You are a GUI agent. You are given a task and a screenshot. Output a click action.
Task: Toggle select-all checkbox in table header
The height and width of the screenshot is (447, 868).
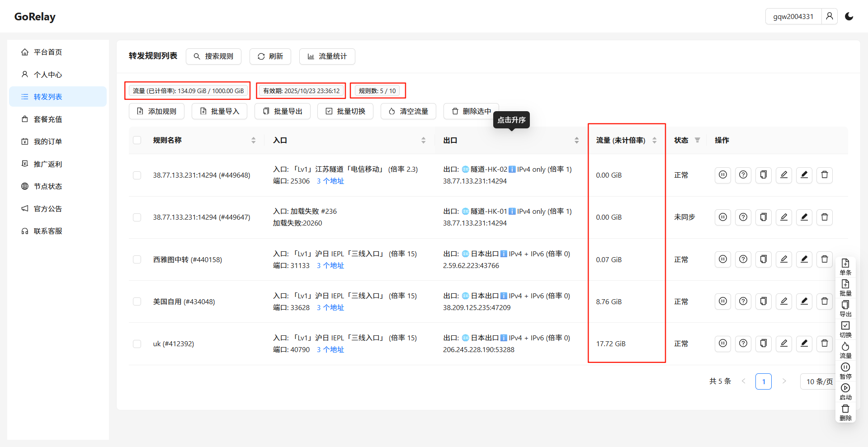137,140
